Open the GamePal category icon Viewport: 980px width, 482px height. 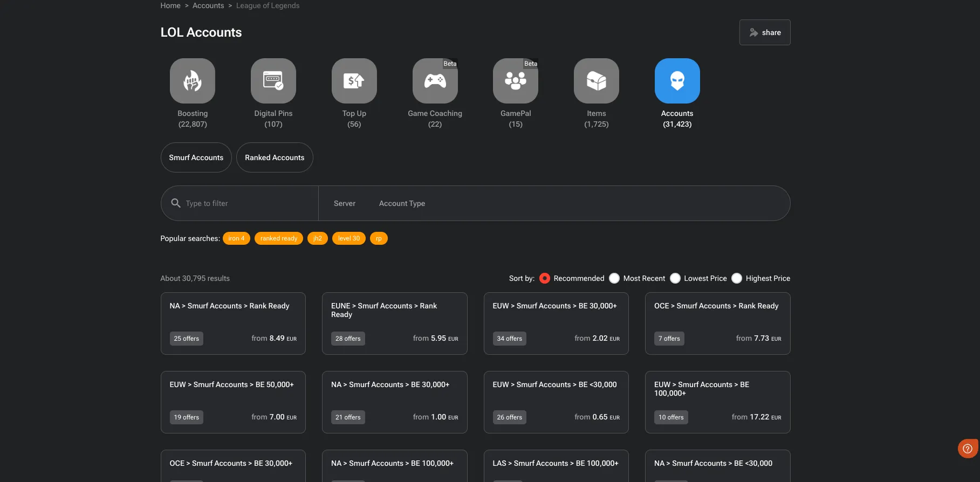515,81
